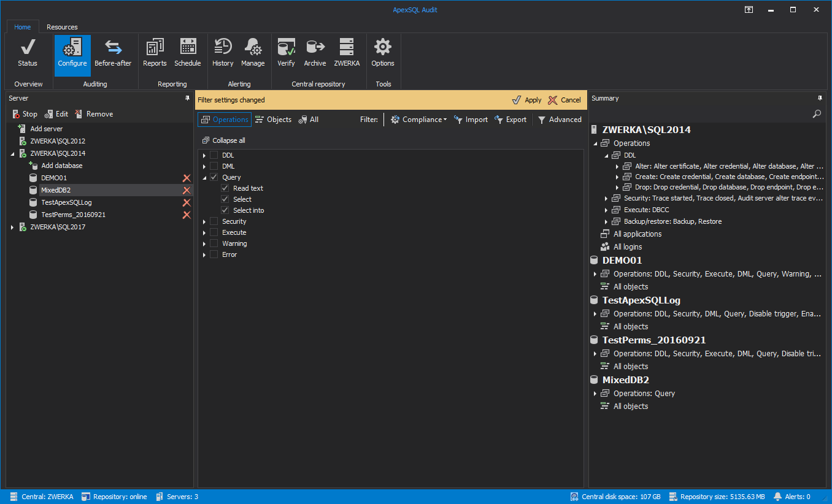Open the Status overview
Image resolution: width=832 pixels, height=504 pixels.
point(28,53)
